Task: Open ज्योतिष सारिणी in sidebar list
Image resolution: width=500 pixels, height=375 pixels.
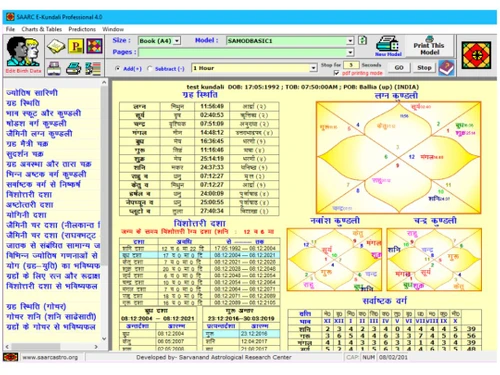Action: (x=32, y=93)
